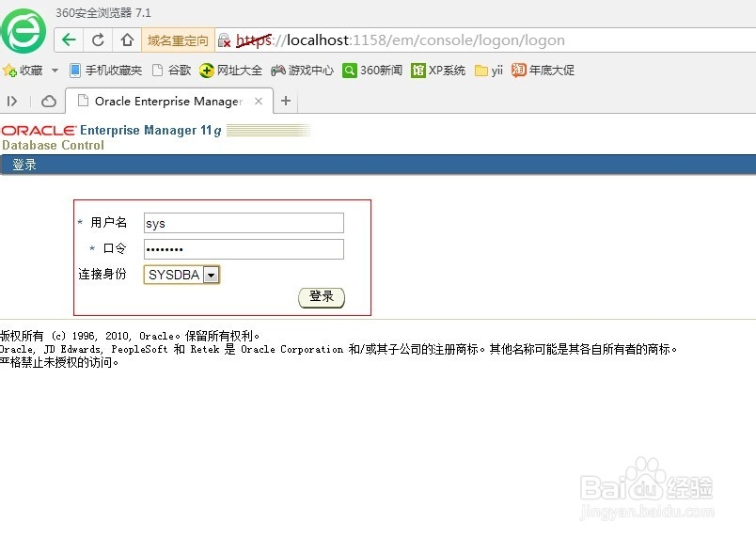Open 手机收藏夹 bookmark
Screen dimensions: 756x538
click(105, 71)
